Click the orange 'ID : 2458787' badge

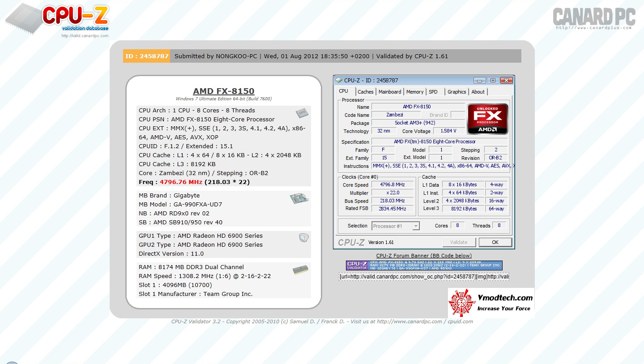(147, 56)
